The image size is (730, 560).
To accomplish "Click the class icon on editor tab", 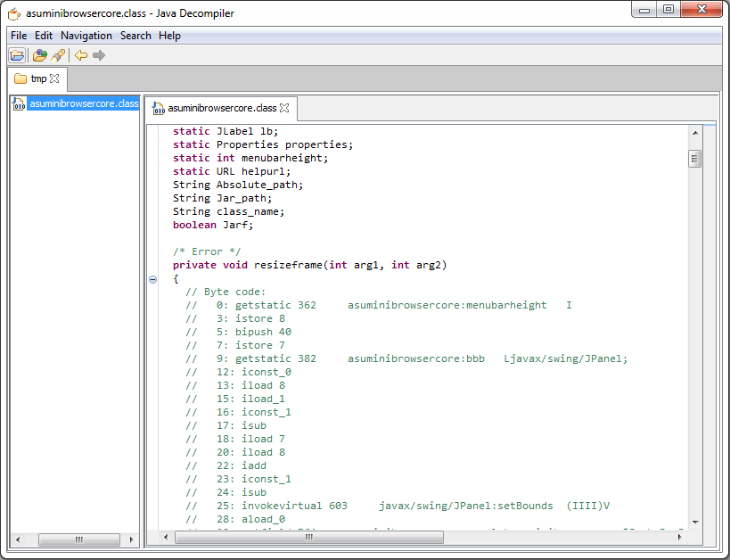I will tap(159, 108).
